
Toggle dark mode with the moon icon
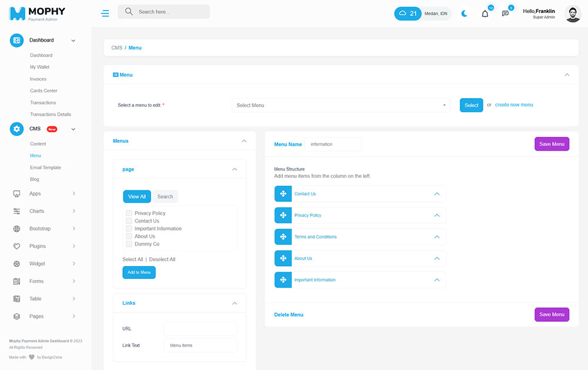tap(465, 14)
